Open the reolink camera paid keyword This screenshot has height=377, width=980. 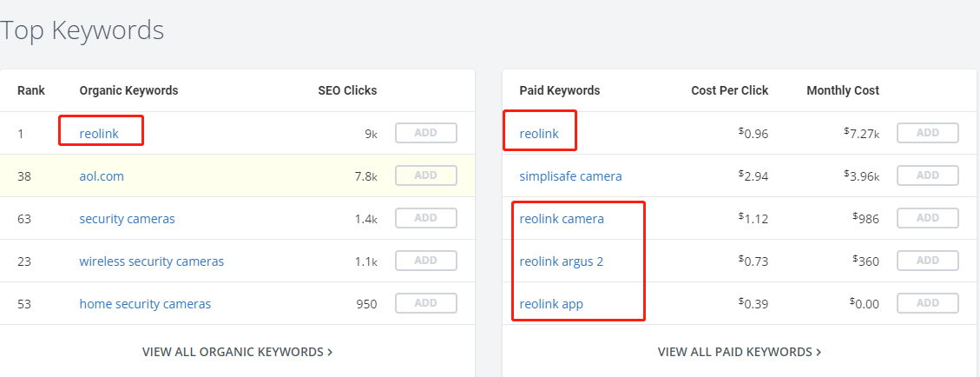(x=562, y=219)
